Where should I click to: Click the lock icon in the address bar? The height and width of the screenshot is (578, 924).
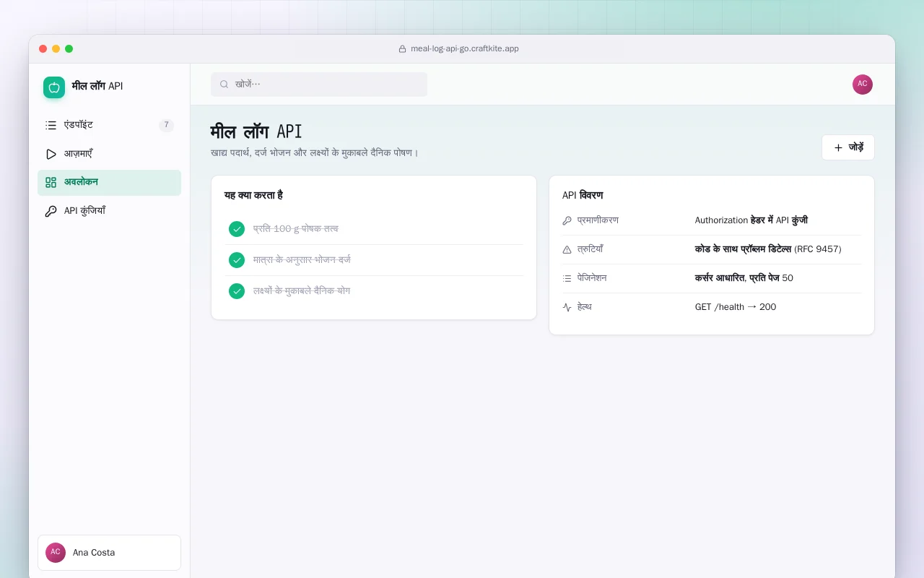[403, 49]
